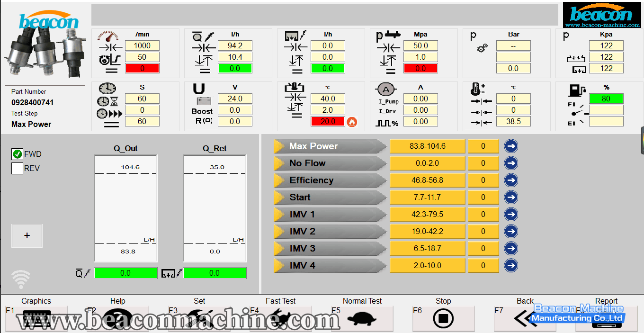The image size is (644, 333).
Task: Open Graphics with the F1 button
Action: (36, 318)
